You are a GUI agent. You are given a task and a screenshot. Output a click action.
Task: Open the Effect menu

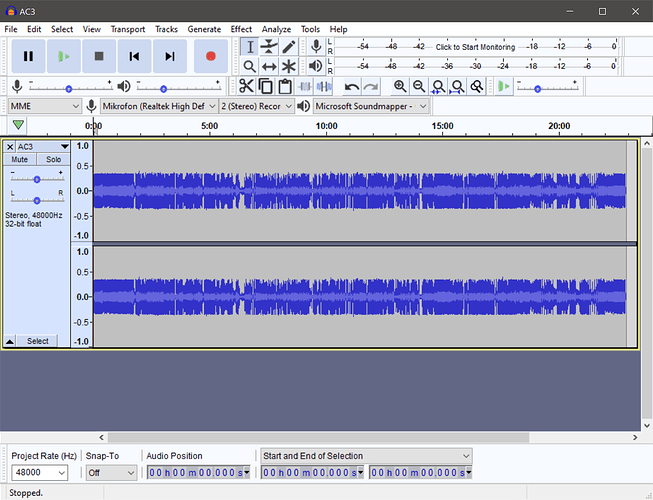(x=241, y=29)
